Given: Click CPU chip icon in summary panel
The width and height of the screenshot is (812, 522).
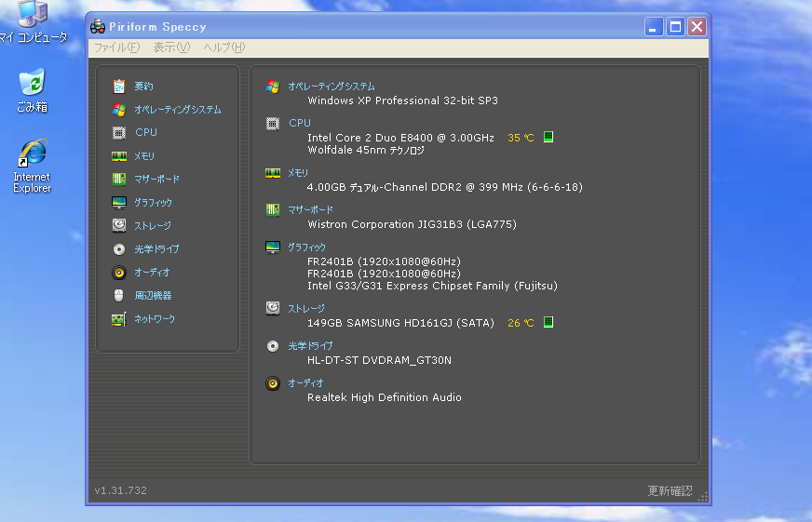Looking at the screenshot, I should (x=273, y=124).
